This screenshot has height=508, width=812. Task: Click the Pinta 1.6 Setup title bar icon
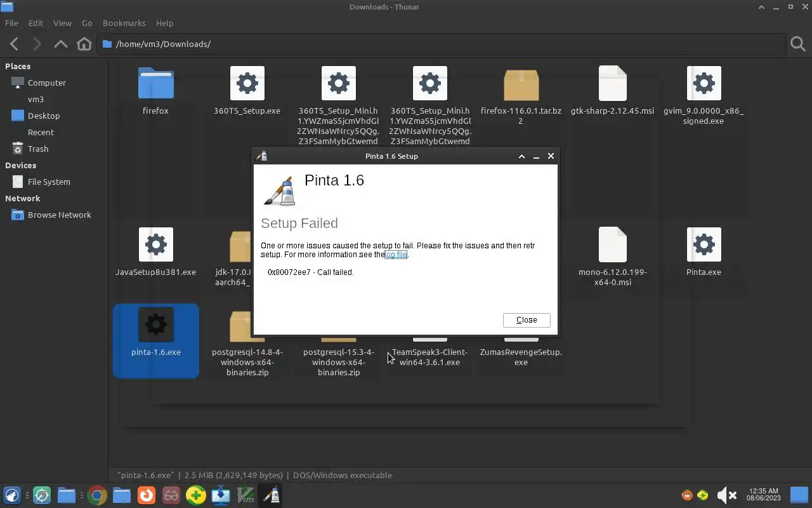pyautogui.click(x=261, y=156)
